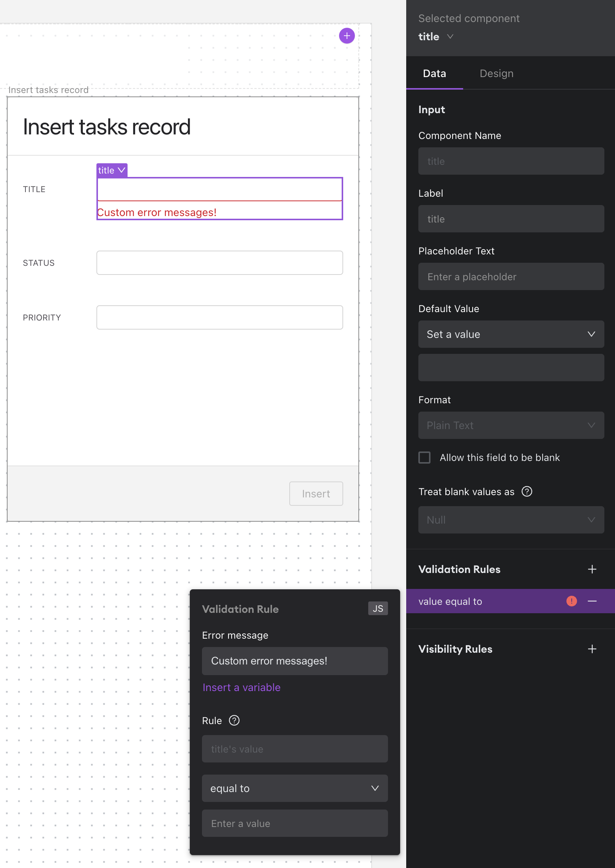
Task: Enable Allow this field to be blank
Action: [x=424, y=458]
